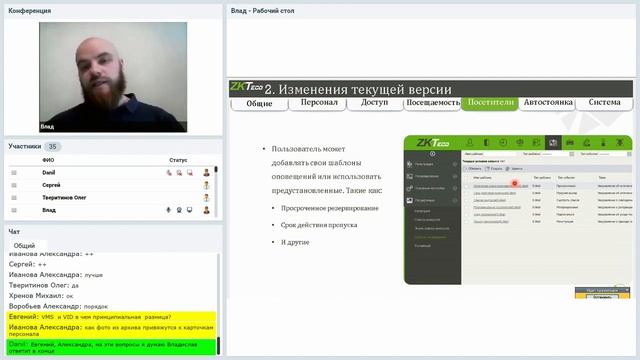Select the green highlighted sidebar submenu item
The width and height of the screenshot is (640, 360).
[430, 237]
